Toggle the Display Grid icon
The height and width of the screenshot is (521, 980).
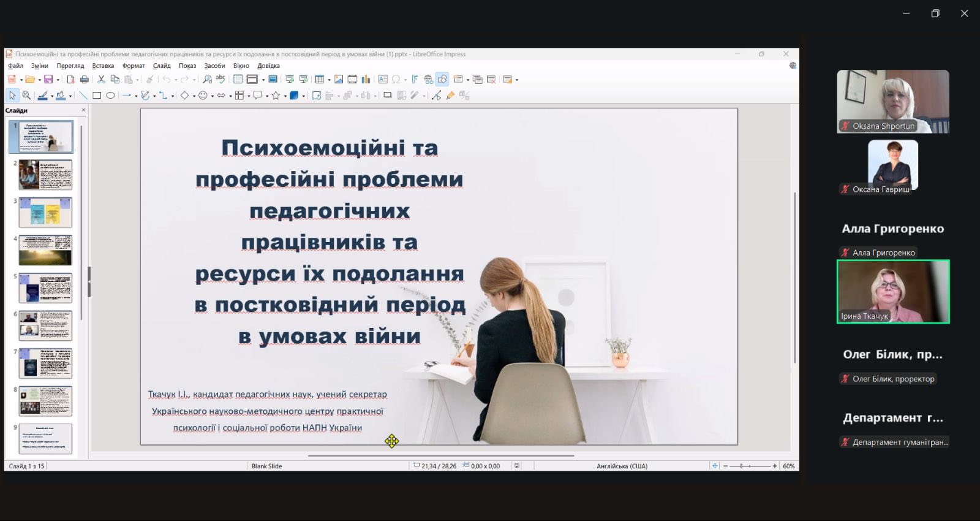(x=238, y=80)
